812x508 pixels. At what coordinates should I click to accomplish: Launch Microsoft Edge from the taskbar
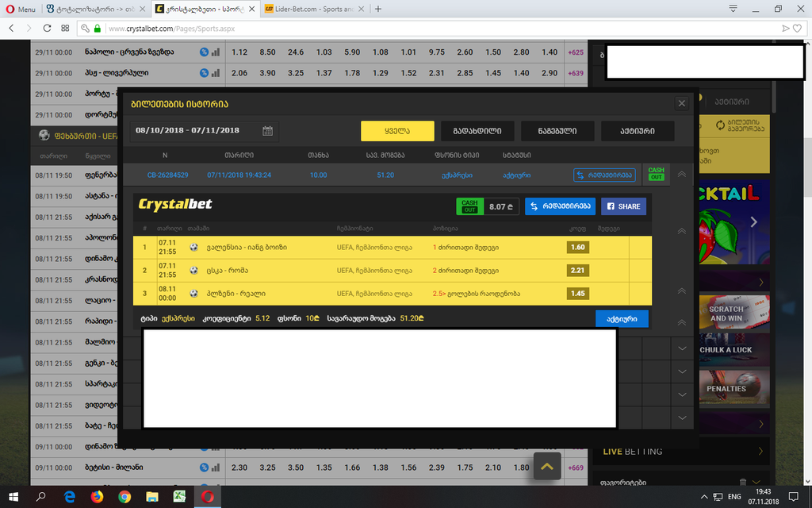[x=69, y=497]
